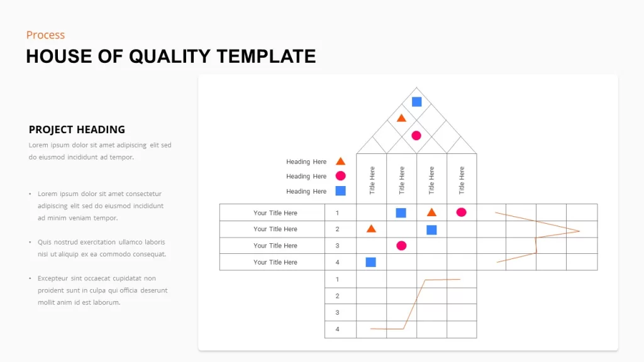Select the blue square in row 1
This screenshot has width=644, height=362.
[401, 212]
